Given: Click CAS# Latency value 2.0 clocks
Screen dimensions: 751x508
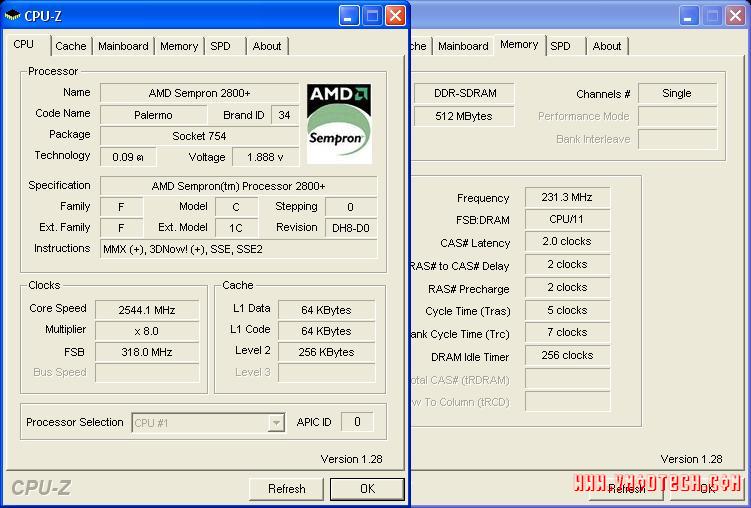Looking at the screenshot, I should 568,241.
